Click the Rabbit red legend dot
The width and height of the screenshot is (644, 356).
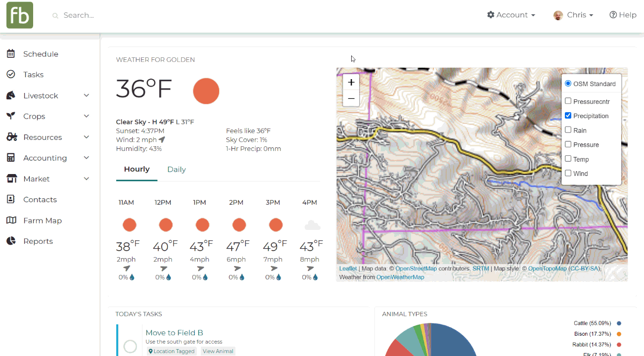click(x=619, y=345)
